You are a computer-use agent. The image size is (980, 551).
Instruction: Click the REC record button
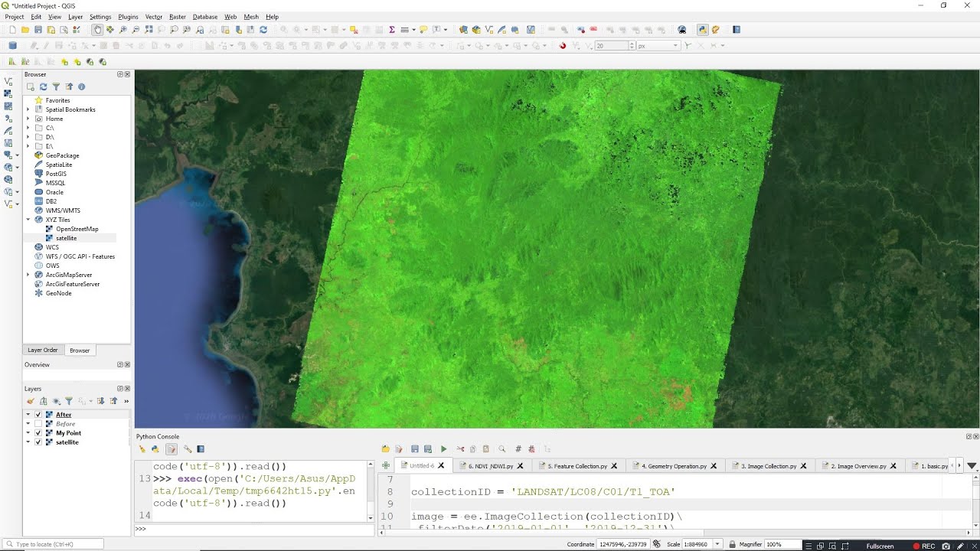tap(923, 546)
